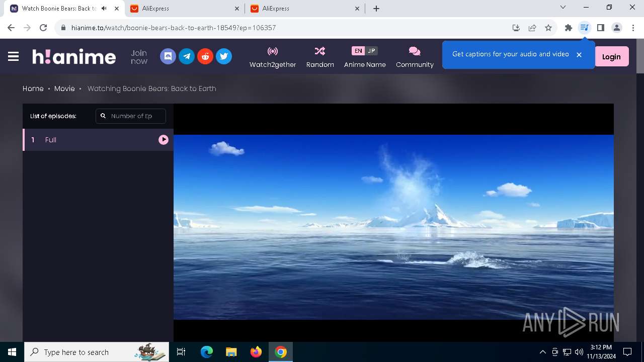Open the Chrome profile icon
The image size is (644, 362).
click(617, 28)
